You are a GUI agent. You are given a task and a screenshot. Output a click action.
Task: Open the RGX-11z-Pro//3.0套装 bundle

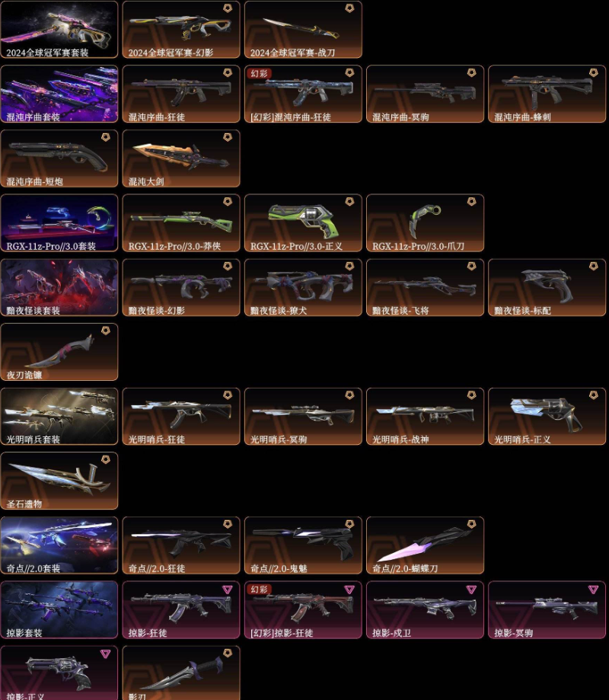click(59, 222)
